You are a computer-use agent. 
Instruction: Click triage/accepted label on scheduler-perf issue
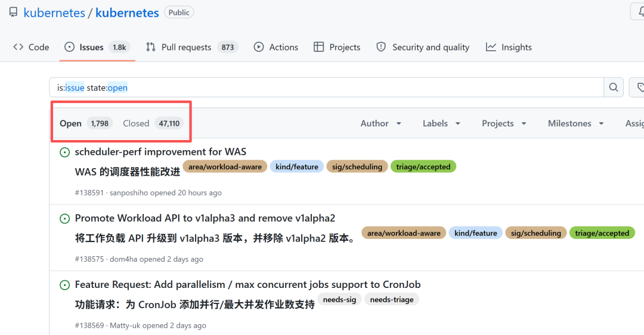(423, 167)
